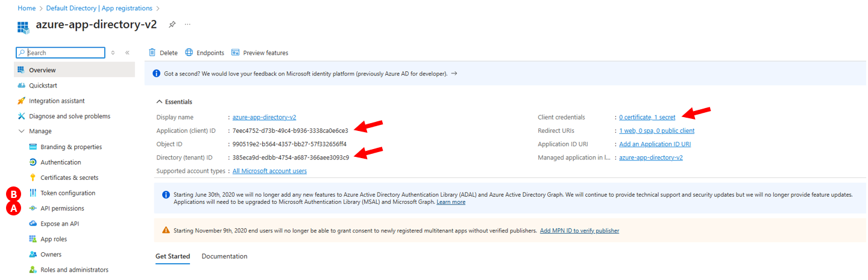Click the Token configuration bars icon
This screenshot has width=868, height=280.
point(33,193)
